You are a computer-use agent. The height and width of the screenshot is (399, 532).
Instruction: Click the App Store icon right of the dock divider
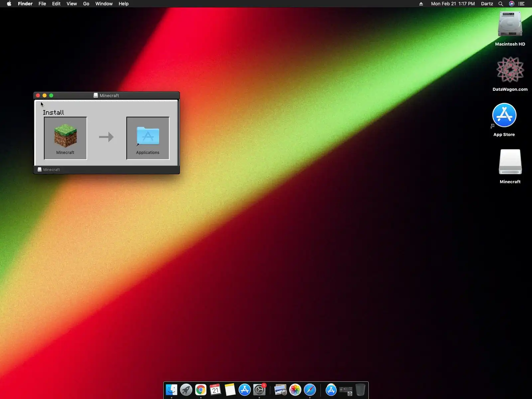click(331, 390)
